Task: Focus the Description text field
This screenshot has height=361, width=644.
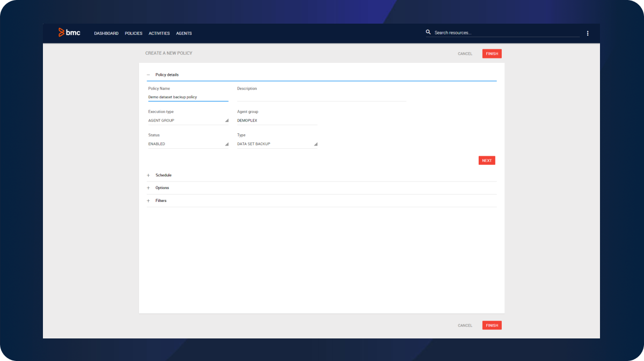Action: [x=321, y=97]
